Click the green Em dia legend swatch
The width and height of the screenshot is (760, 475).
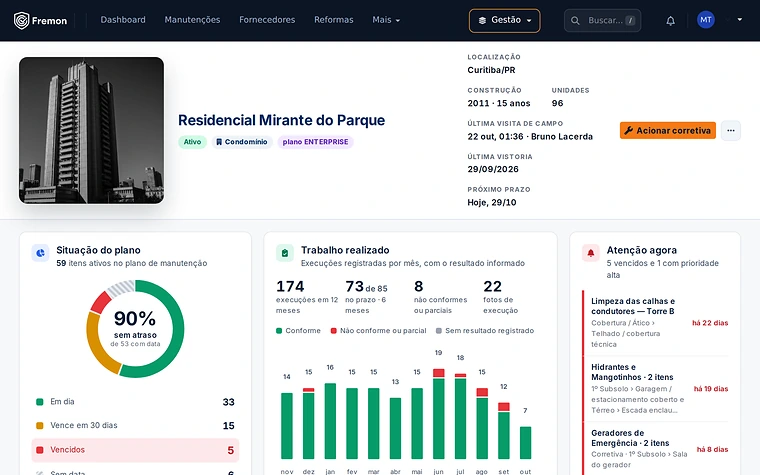click(x=40, y=402)
